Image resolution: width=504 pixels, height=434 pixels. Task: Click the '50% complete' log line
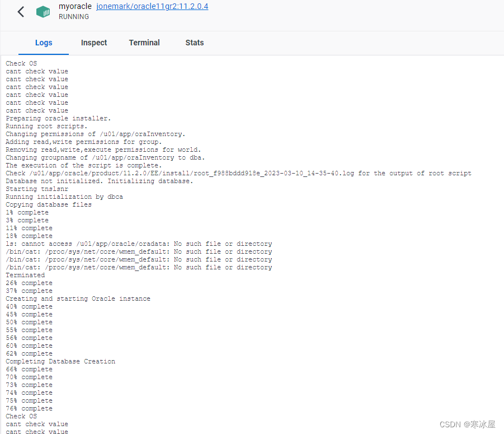click(x=29, y=322)
